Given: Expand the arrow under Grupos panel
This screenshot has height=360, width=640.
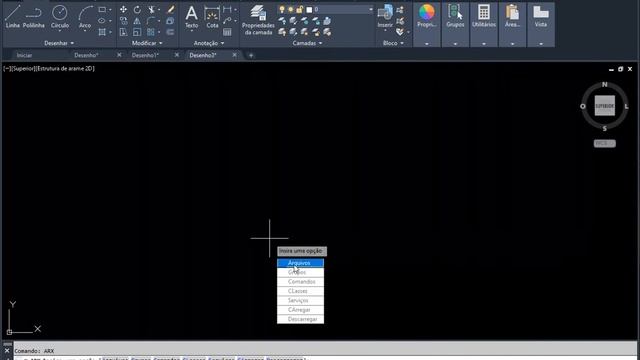Looking at the screenshot, I should click(x=455, y=43).
